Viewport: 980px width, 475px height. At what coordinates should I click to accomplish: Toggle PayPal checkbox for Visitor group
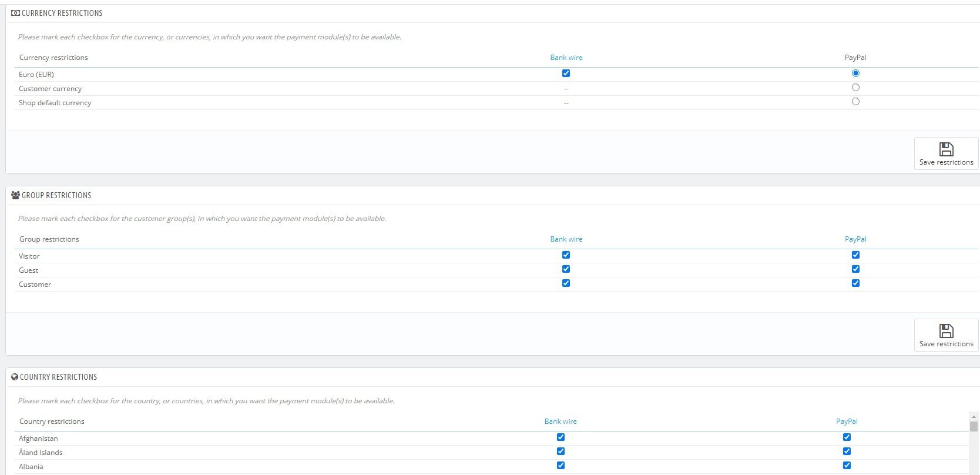(x=855, y=255)
